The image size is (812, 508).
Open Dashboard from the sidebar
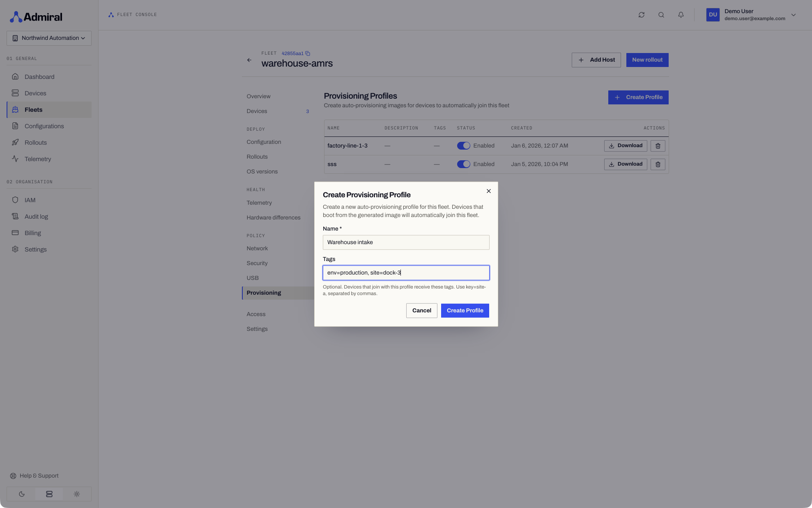[49, 77]
